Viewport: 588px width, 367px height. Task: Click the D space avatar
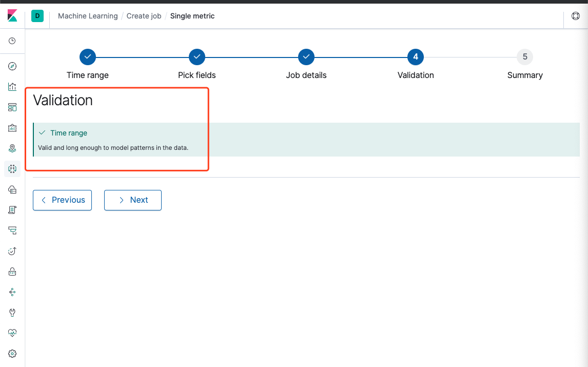pyautogui.click(x=37, y=16)
